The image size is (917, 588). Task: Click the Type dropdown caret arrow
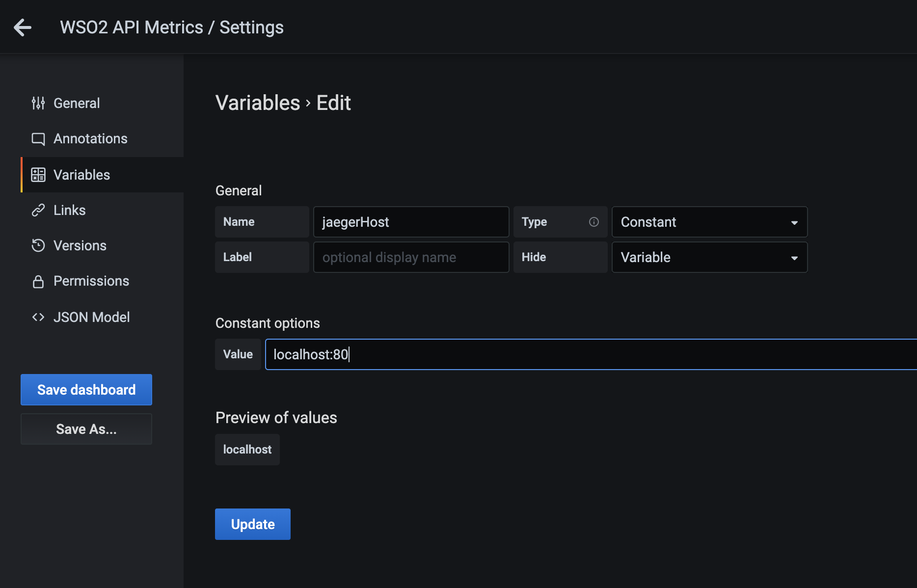tap(794, 222)
